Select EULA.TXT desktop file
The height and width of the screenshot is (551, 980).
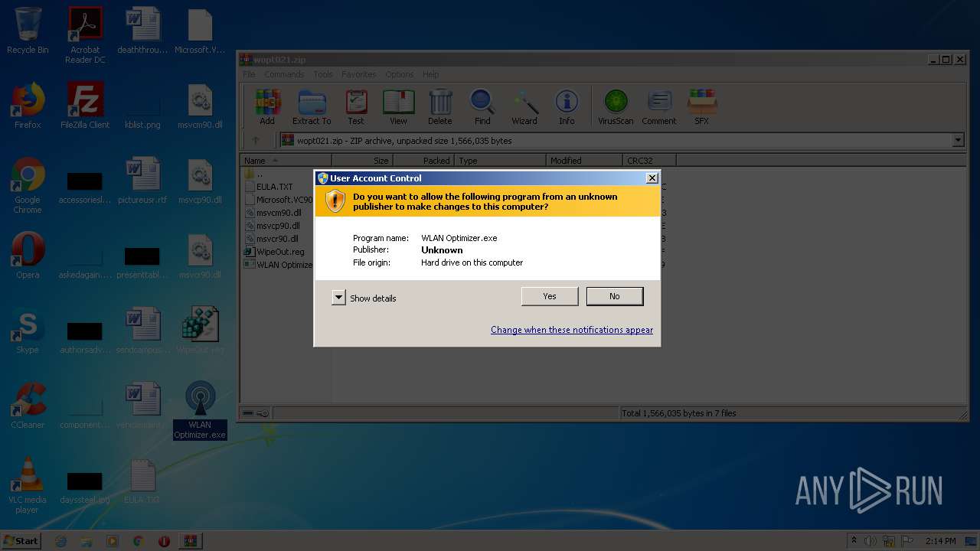pyautogui.click(x=142, y=481)
